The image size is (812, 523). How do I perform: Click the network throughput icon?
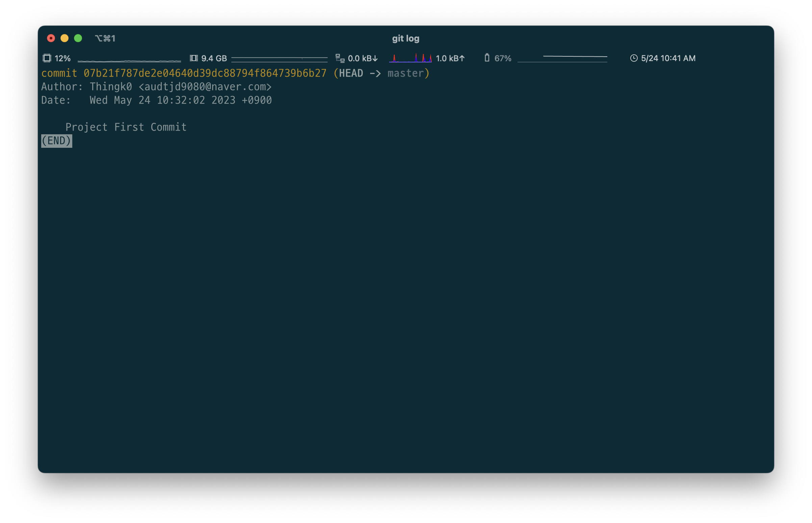pos(339,58)
